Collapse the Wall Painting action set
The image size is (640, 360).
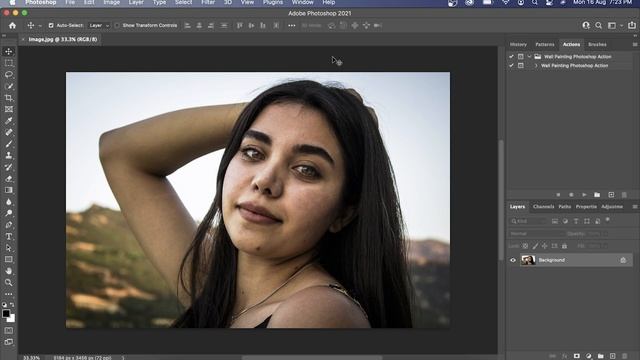pos(529,57)
